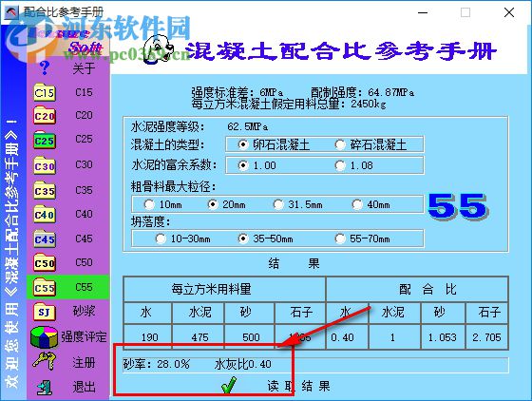
Task: Click the keys registration icon
Action: pyautogui.click(x=45, y=361)
